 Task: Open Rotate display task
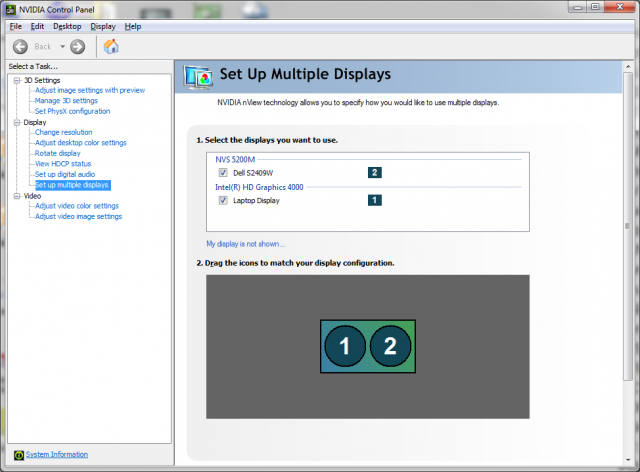coord(58,154)
